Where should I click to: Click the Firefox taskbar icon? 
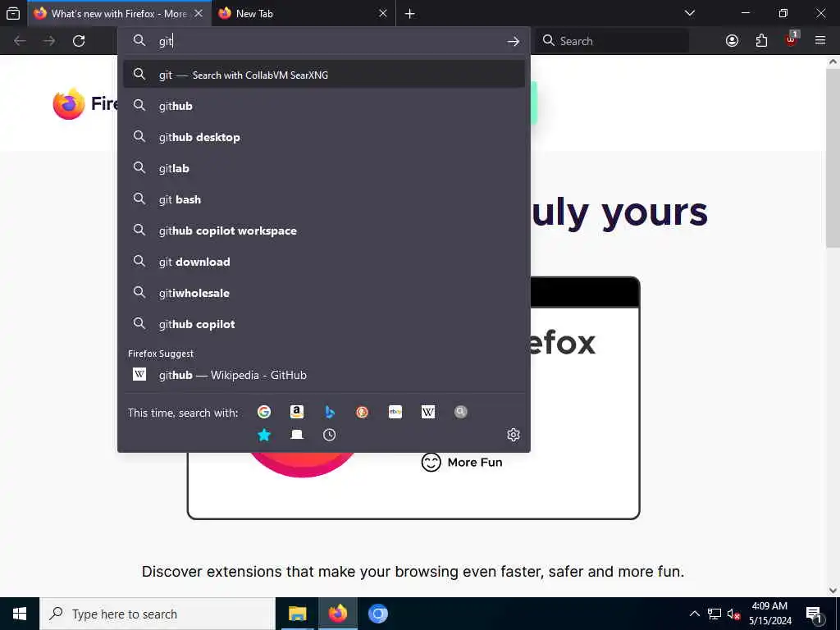pos(337,614)
